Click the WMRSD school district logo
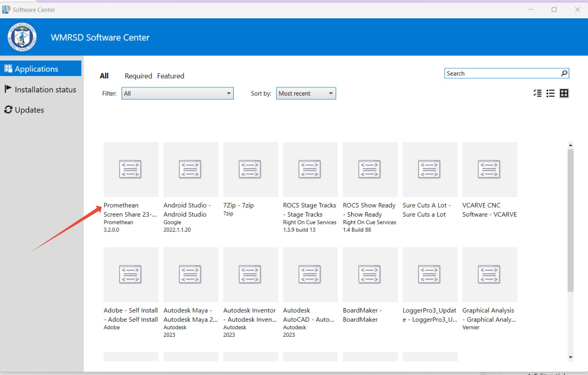 coord(22,37)
